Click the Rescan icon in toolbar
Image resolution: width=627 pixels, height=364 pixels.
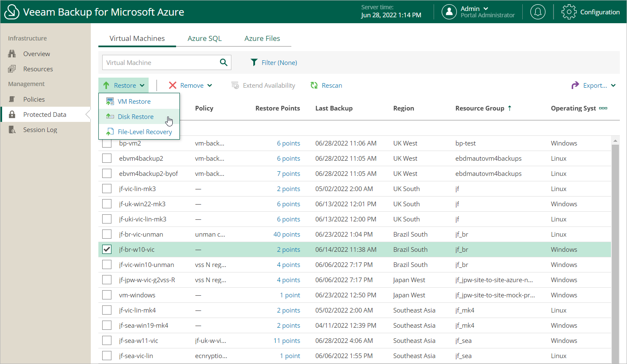point(314,85)
